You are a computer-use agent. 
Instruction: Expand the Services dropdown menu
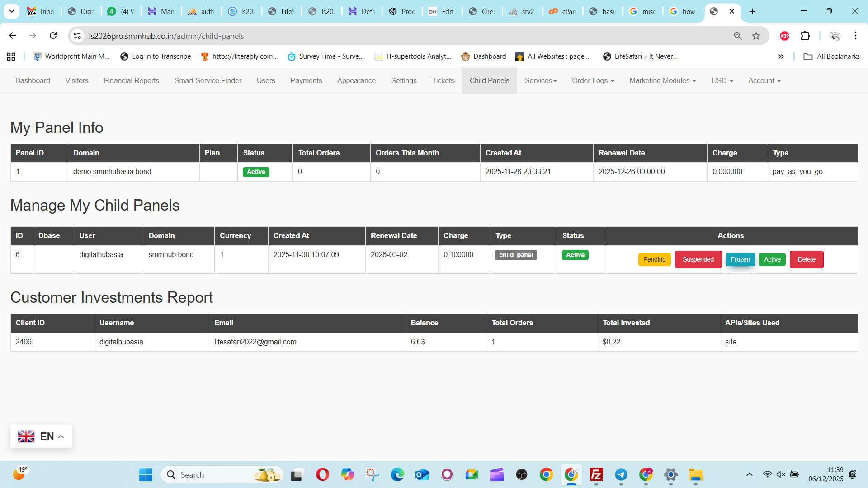[x=541, y=81]
